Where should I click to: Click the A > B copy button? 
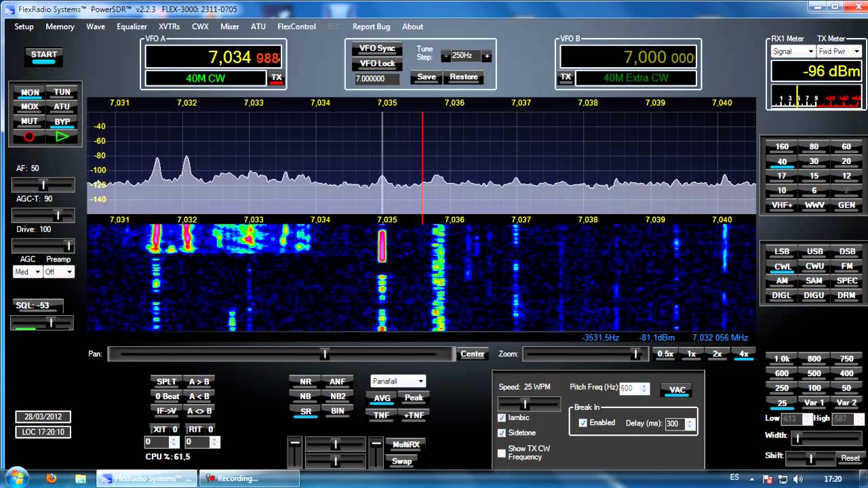click(x=199, y=382)
